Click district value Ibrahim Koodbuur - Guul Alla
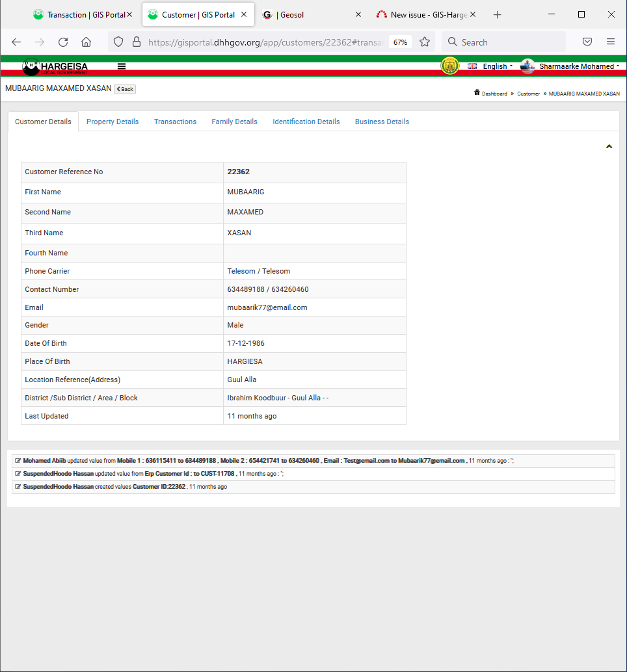The height and width of the screenshot is (672, 627). [278, 398]
